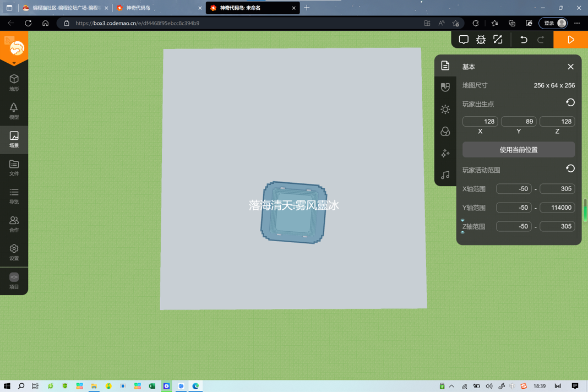Open the browser extensions puzzle icon
This screenshot has width=588, height=392.
point(476,23)
